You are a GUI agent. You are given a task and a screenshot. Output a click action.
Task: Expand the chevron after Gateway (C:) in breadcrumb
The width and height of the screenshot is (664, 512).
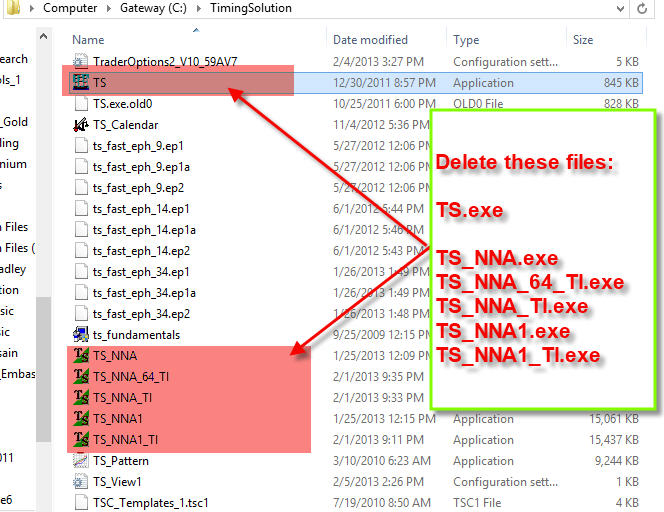(200, 8)
